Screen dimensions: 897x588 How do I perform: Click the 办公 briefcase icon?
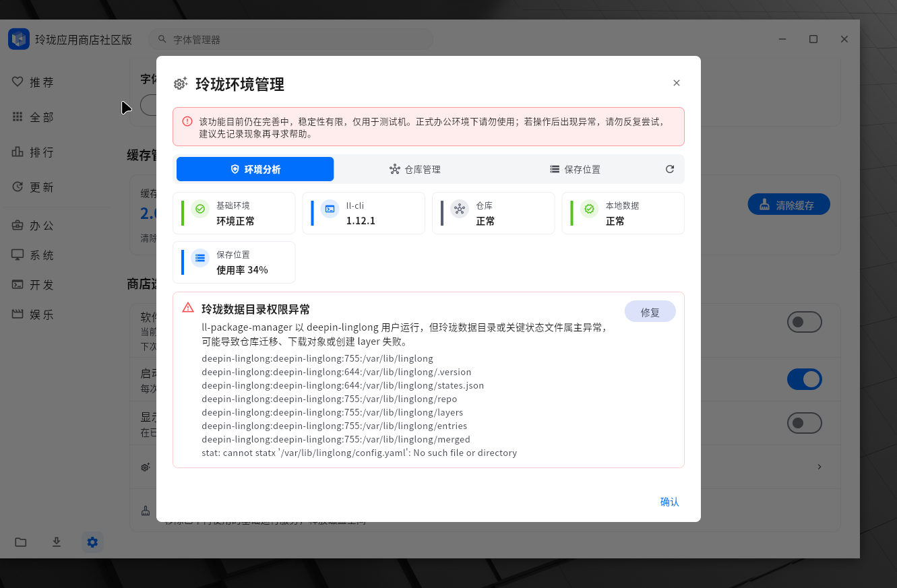point(18,226)
